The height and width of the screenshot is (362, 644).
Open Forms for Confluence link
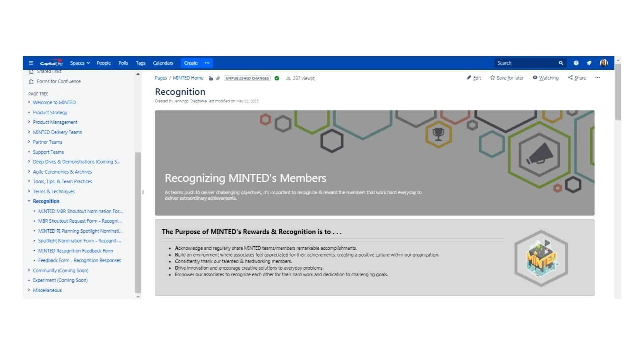tap(59, 81)
